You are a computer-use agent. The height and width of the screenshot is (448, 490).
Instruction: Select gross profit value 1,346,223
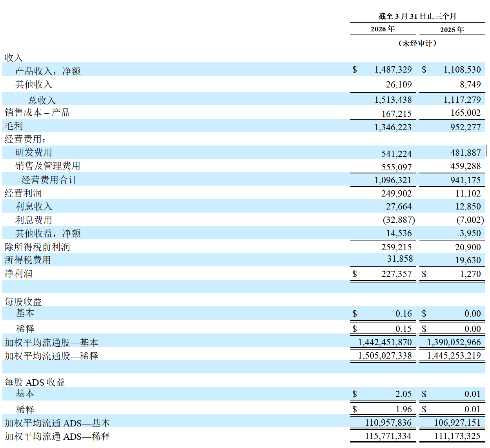(393, 127)
